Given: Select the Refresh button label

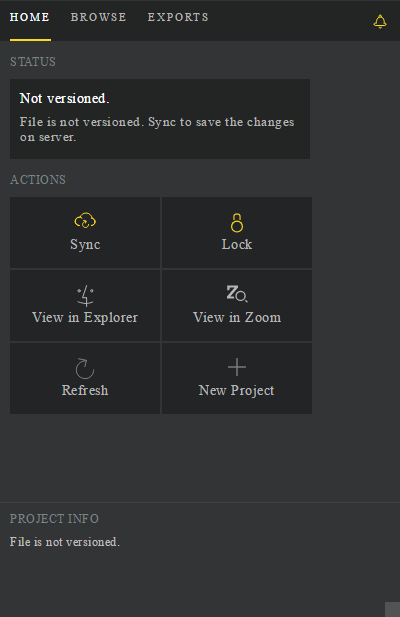Looking at the screenshot, I should tap(85, 390).
